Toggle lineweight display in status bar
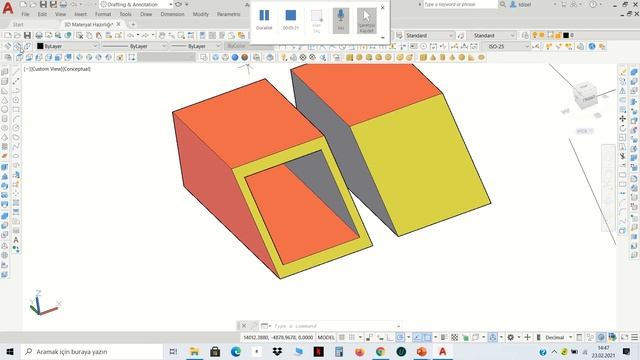This screenshot has height=360, width=640. pos(444,337)
